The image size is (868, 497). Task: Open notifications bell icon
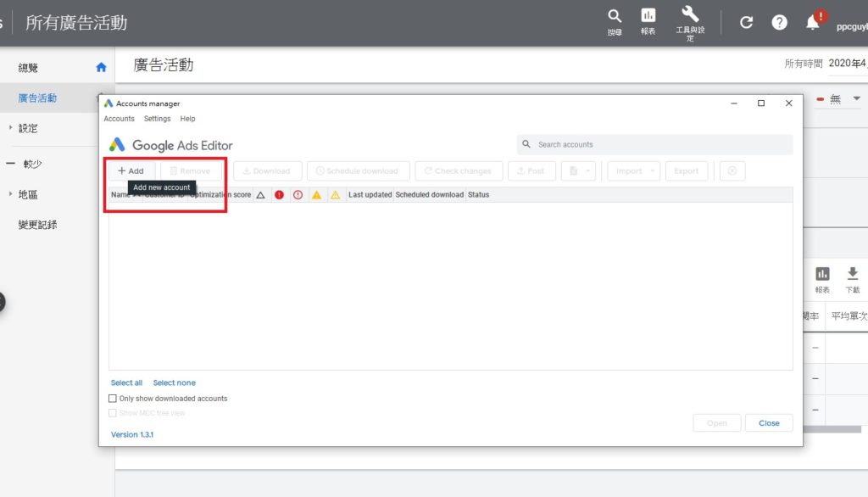(813, 23)
